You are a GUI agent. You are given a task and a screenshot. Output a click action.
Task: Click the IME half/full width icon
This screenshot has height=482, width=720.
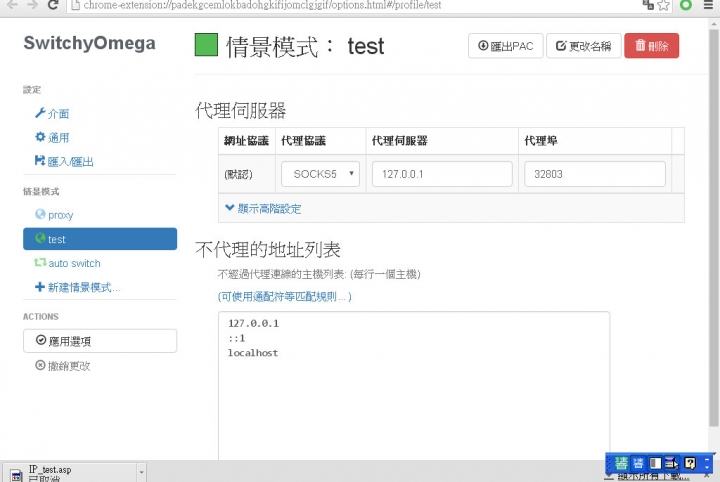point(655,463)
